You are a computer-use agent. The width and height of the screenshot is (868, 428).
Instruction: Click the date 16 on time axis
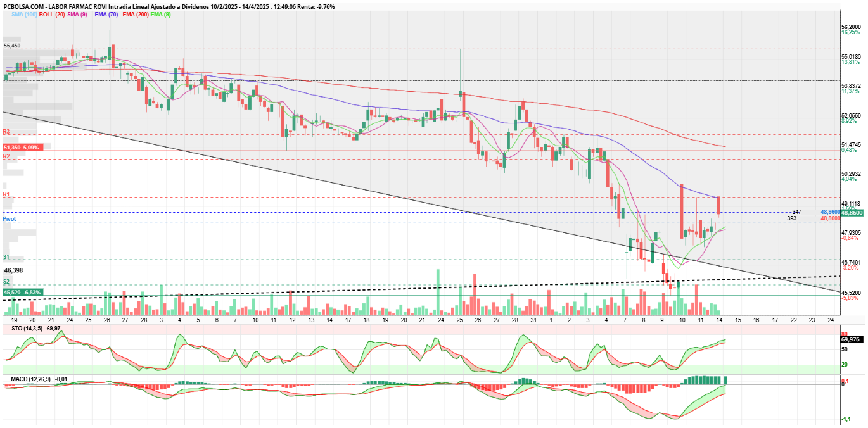coord(756,320)
